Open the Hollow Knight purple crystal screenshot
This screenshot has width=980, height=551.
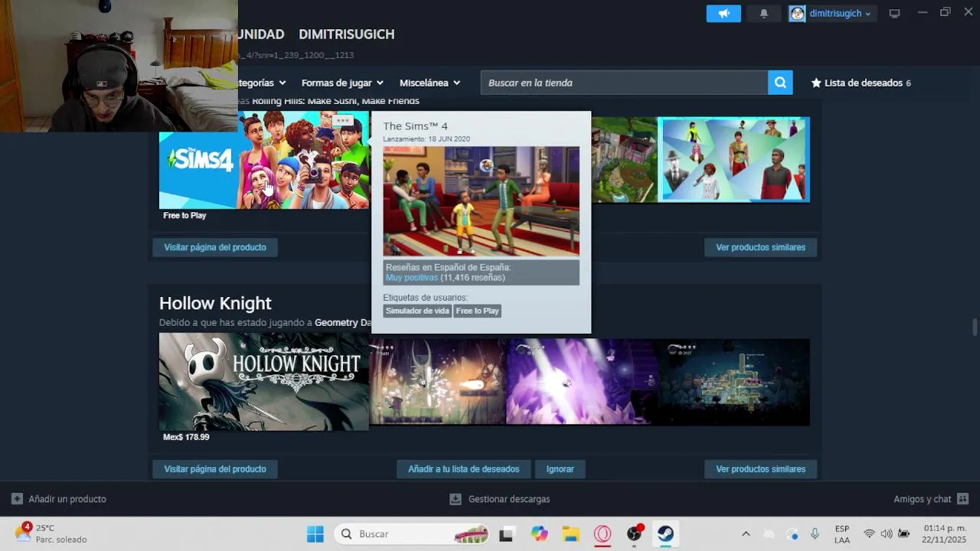[x=582, y=382]
